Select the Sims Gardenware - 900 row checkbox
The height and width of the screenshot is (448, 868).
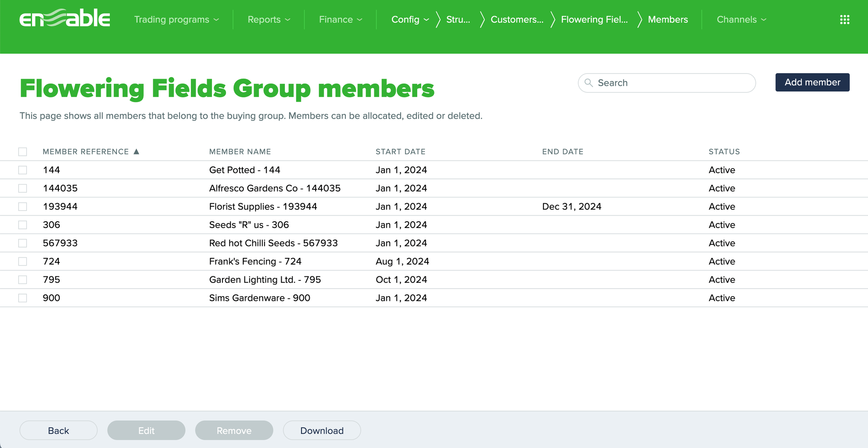tap(23, 298)
